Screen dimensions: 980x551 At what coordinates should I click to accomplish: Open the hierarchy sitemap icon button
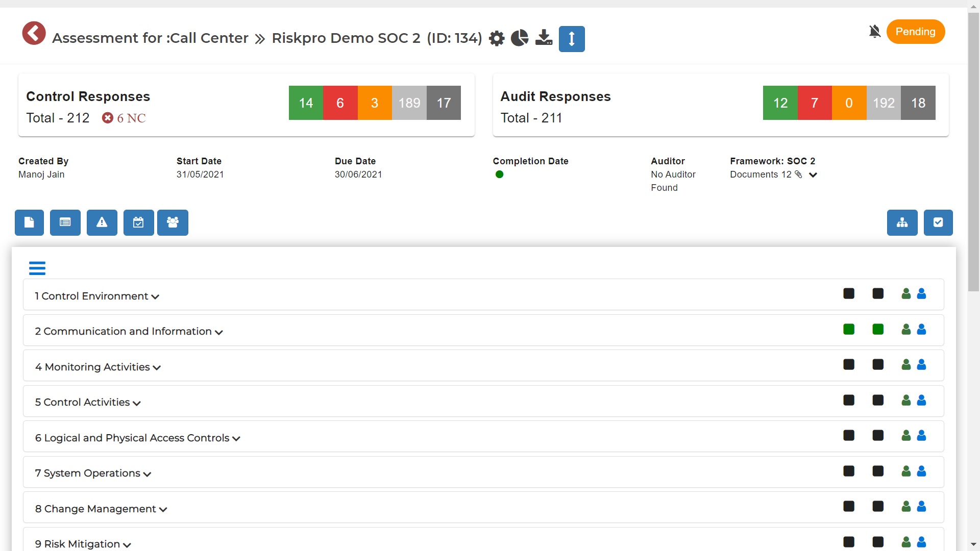[902, 222]
